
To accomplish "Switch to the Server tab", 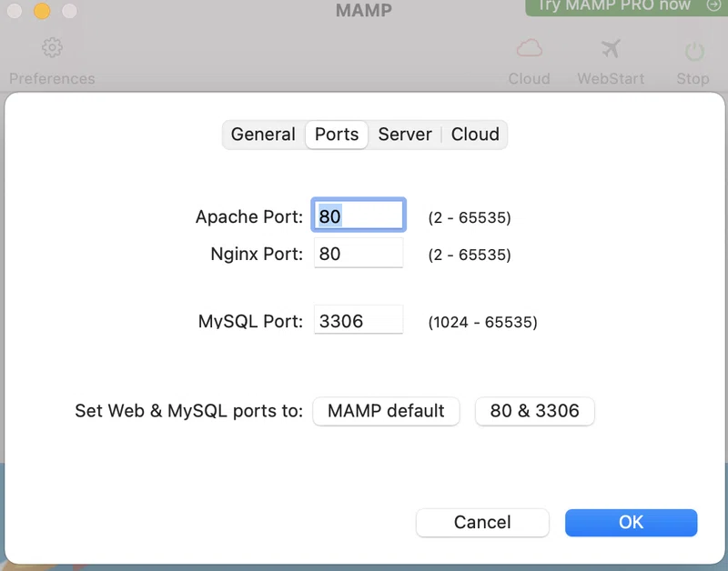I will [405, 135].
